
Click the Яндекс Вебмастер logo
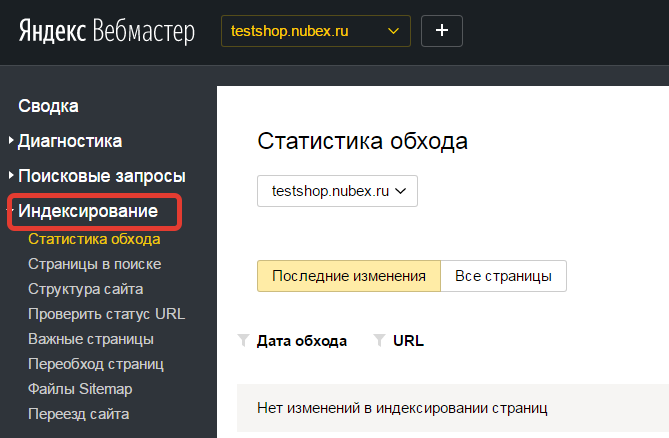pyautogui.click(x=107, y=31)
